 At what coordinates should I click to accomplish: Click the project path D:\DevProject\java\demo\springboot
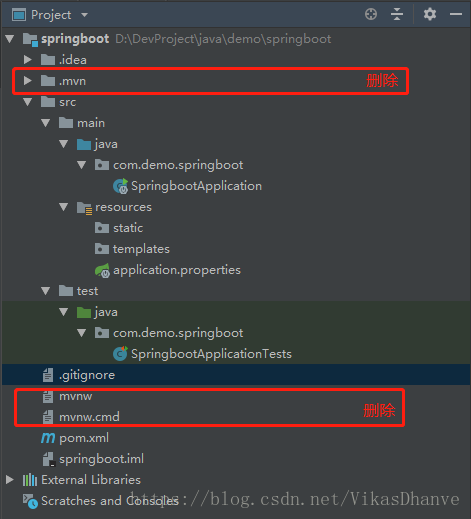223,39
